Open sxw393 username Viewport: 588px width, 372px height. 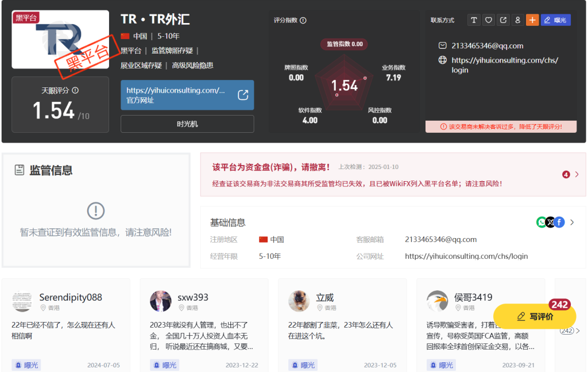(193, 297)
